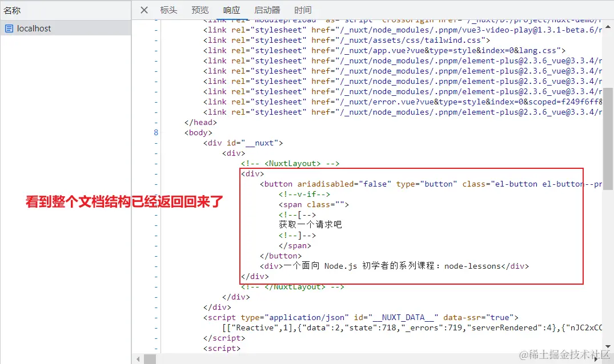
Task: Click the horizontal scrollbar thumb
Action: pos(150,359)
